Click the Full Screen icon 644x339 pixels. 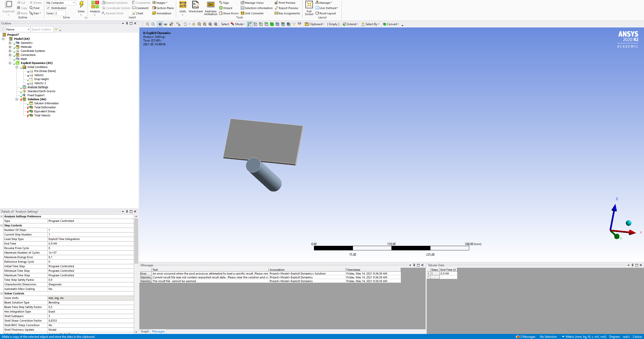pos(309,5)
